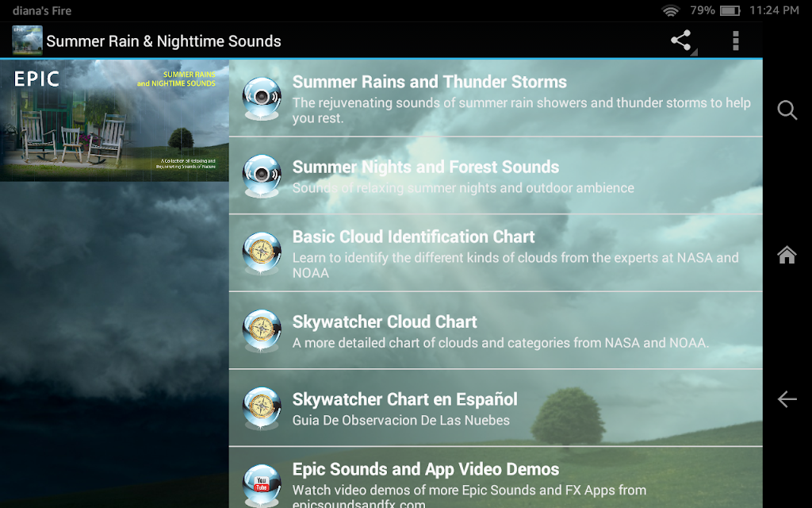Tap the share icon in the action bar
812x508 pixels.
tap(681, 40)
